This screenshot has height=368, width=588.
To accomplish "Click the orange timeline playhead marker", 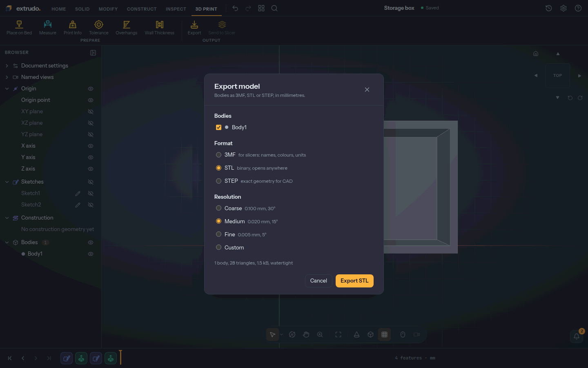I will coord(120,357).
